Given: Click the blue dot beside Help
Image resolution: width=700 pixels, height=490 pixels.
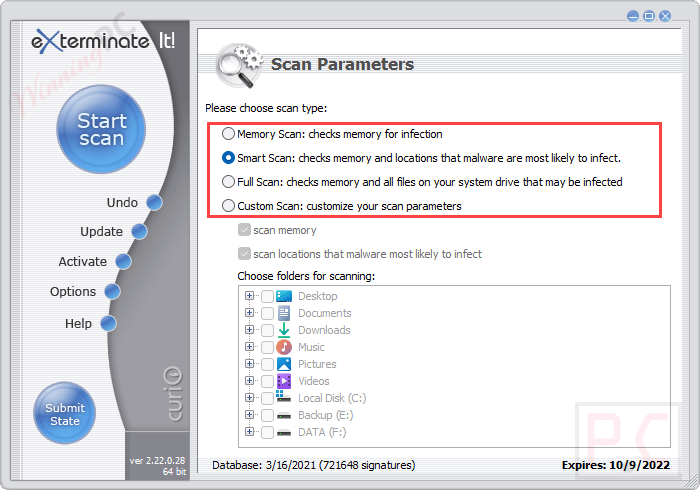Looking at the screenshot, I should tap(108, 323).
